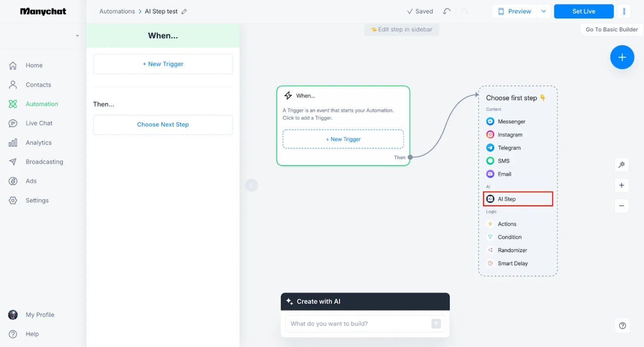The image size is (644, 347).
Task: Open the Help label in sidebar
Action: (x=32, y=334)
